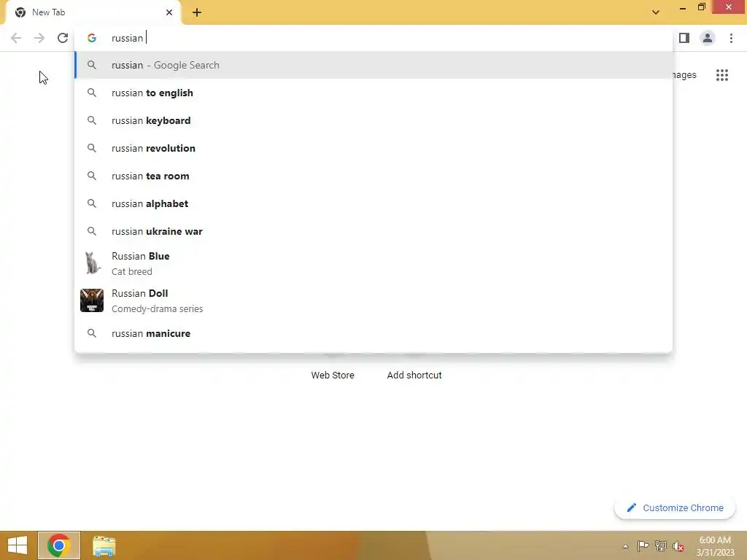Open the Russian Blue cat breed suggestion

pyautogui.click(x=374, y=263)
